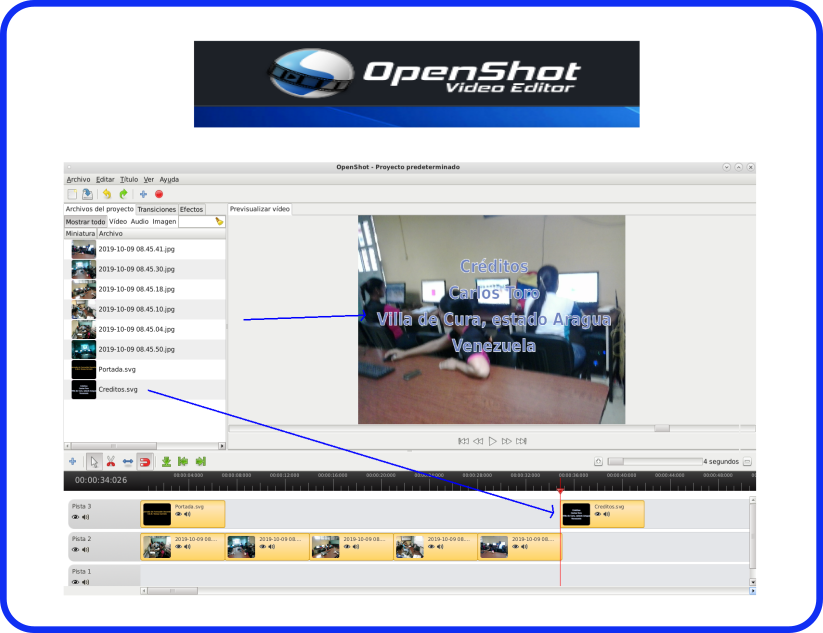Undo the last action with yellow arrow
823x633 pixels.
pos(107,194)
